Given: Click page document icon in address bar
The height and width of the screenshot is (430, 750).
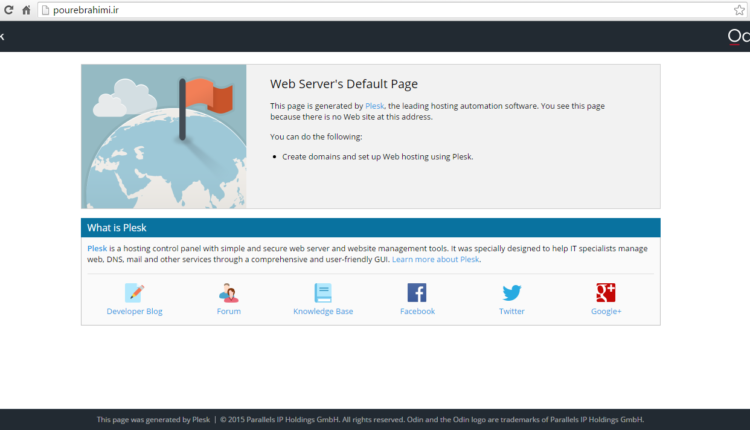Looking at the screenshot, I should click(x=45, y=10).
